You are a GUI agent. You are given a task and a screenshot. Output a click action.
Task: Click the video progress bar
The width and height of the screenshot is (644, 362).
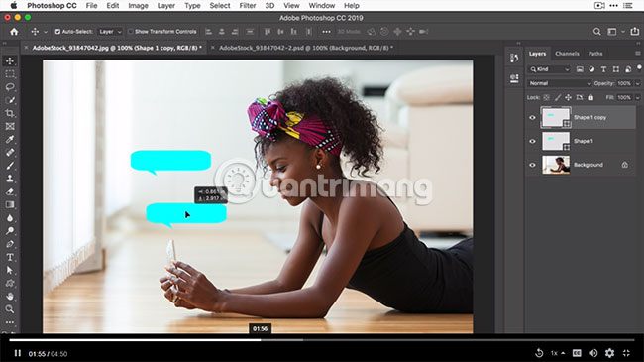pyautogui.click(x=322, y=340)
